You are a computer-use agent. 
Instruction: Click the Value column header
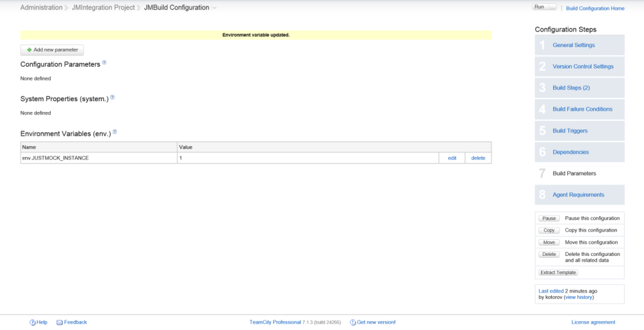(x=334, y=147)
